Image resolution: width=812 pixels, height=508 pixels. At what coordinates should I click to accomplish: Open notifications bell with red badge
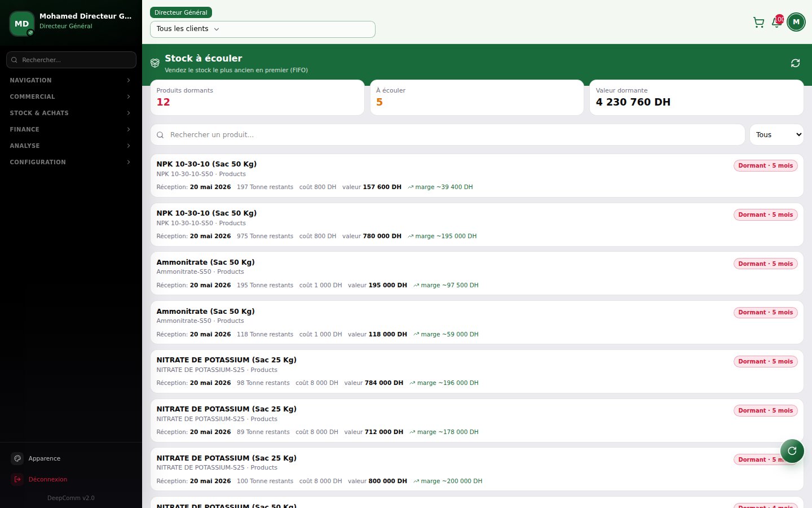coord(777,23)
